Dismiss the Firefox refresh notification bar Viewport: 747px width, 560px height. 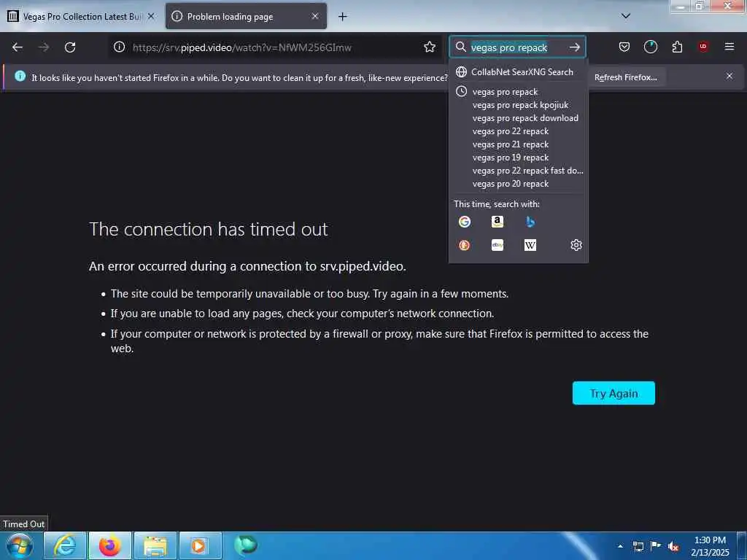point(729,76)
